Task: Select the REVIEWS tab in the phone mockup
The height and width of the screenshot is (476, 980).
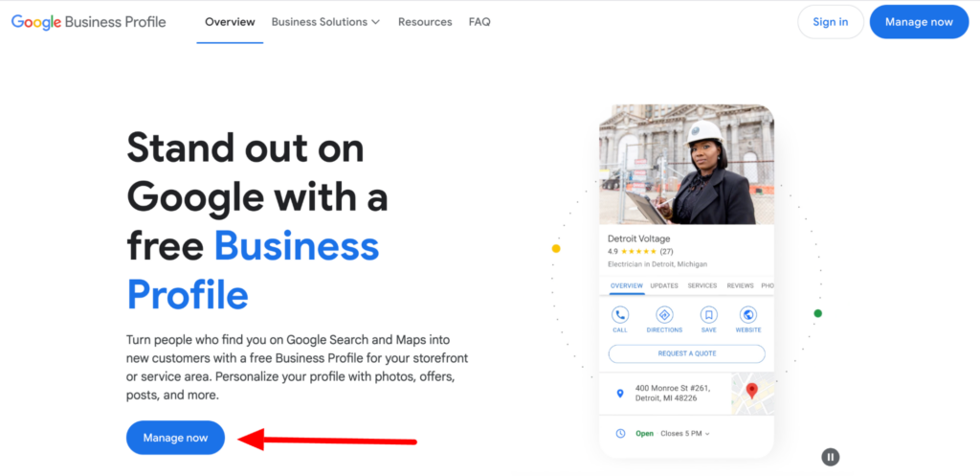Action: 740,285
